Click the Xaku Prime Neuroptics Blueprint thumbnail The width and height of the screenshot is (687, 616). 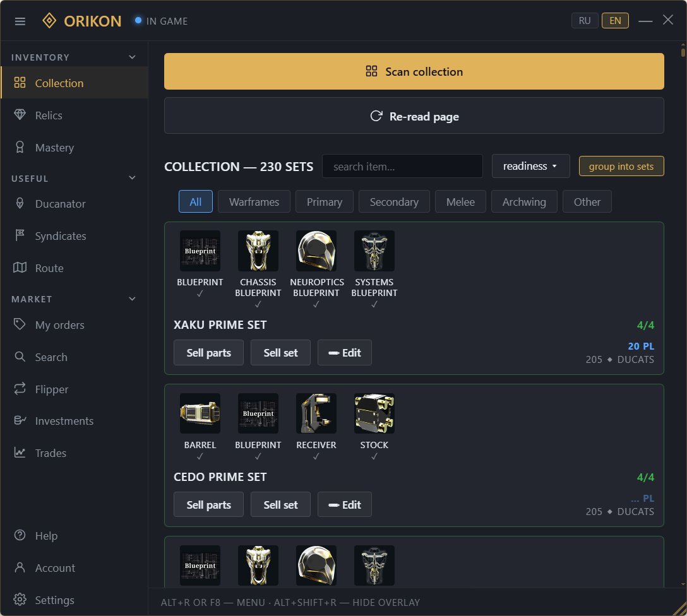(316, 251)
